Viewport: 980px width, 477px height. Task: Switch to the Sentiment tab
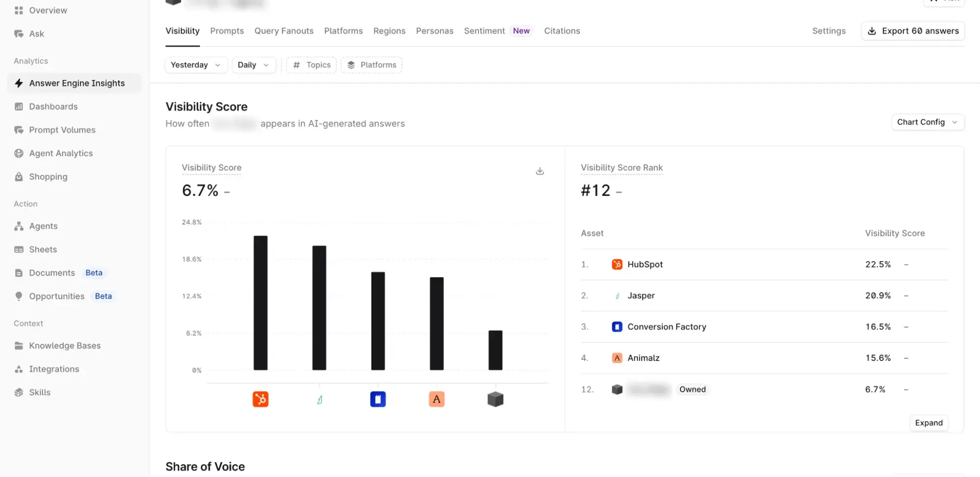pos(484,31)
